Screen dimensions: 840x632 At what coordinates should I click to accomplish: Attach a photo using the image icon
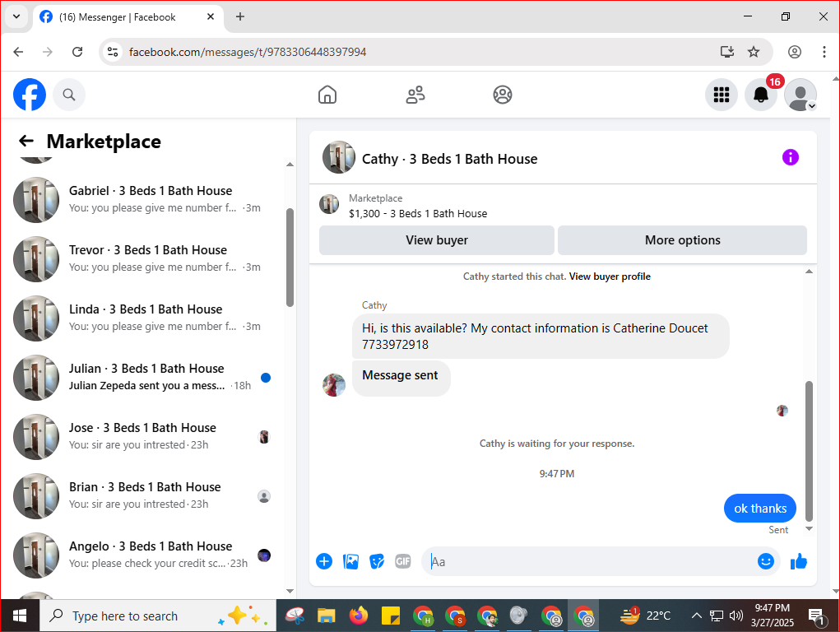[350, 561]
